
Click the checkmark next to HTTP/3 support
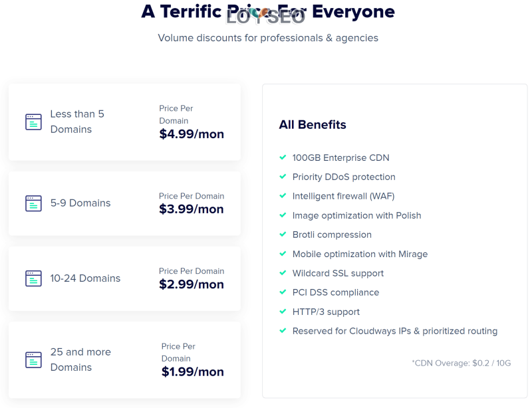(283, 312)
